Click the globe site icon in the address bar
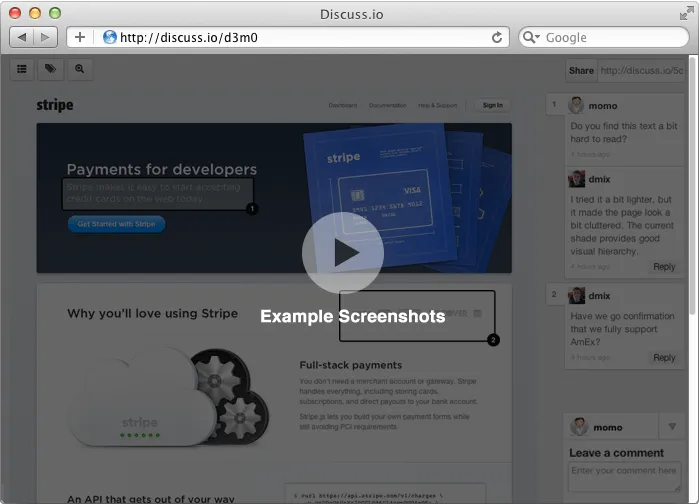The width and height of the screenshot is (700, 504). (109, 37)
